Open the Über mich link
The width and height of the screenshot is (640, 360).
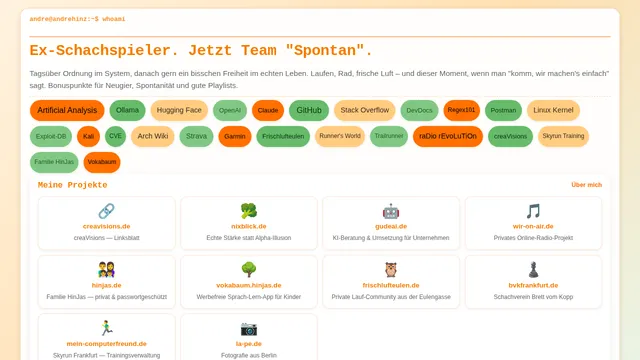click(x=587, y=185)
